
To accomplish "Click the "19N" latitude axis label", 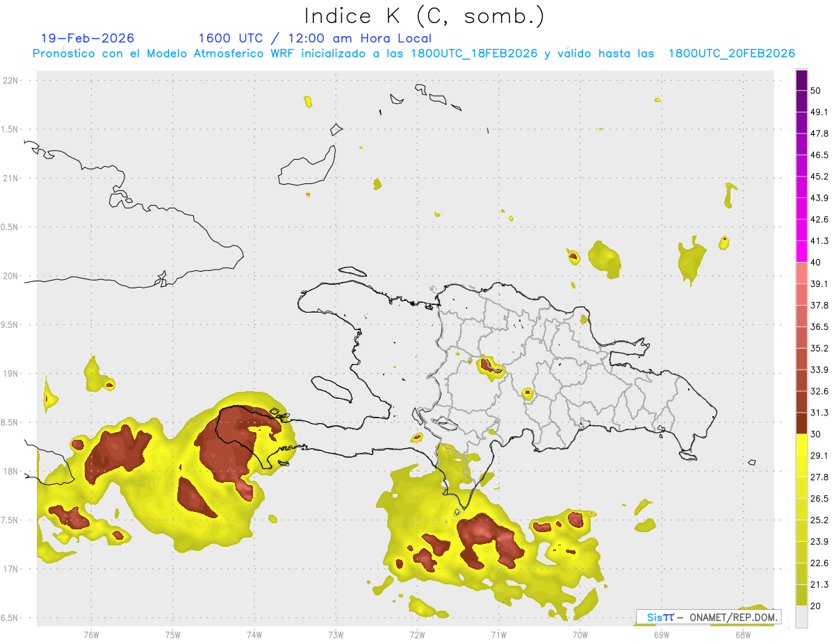I will [12, 374].
